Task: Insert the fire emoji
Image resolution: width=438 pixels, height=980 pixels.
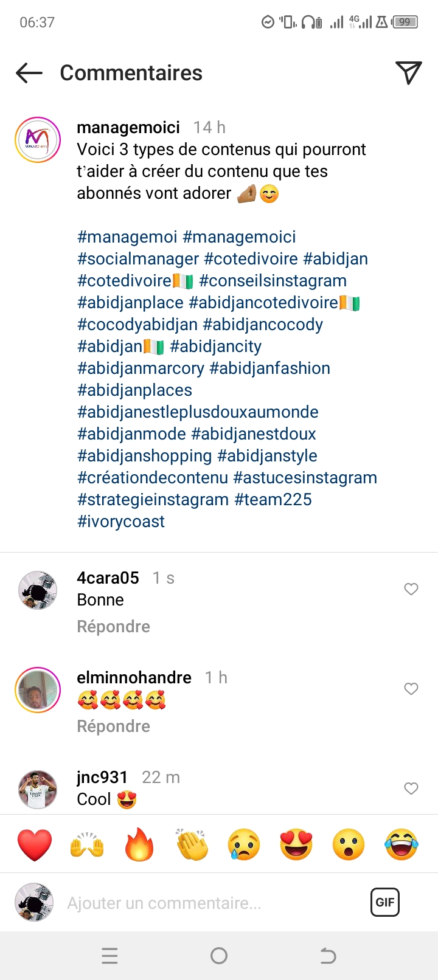Action: point(139,844)
